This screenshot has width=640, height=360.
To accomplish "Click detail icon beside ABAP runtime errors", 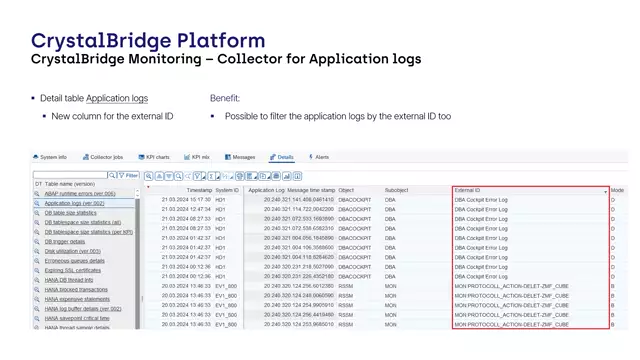I will coord(37,194).
